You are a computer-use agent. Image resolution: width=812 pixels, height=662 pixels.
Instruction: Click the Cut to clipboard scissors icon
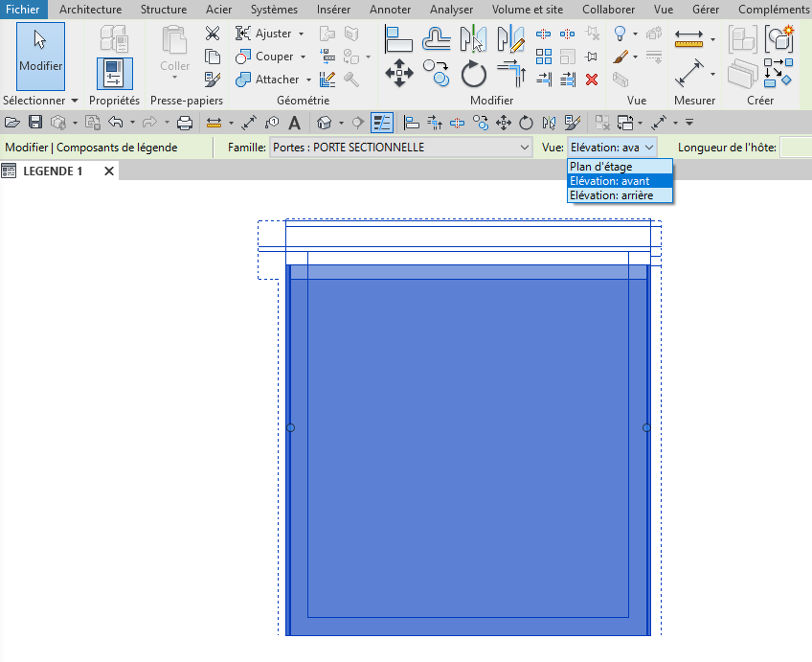click(x=213, y=34)
